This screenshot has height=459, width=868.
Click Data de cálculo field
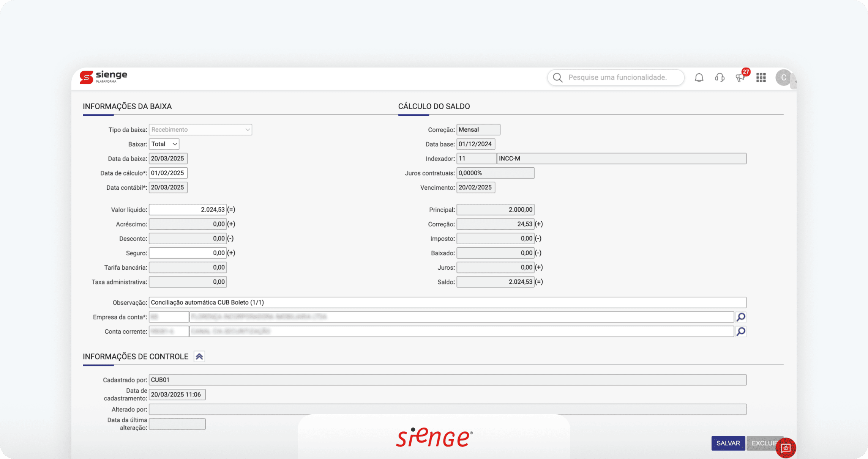pyautogui.click(x=168, y=173)
